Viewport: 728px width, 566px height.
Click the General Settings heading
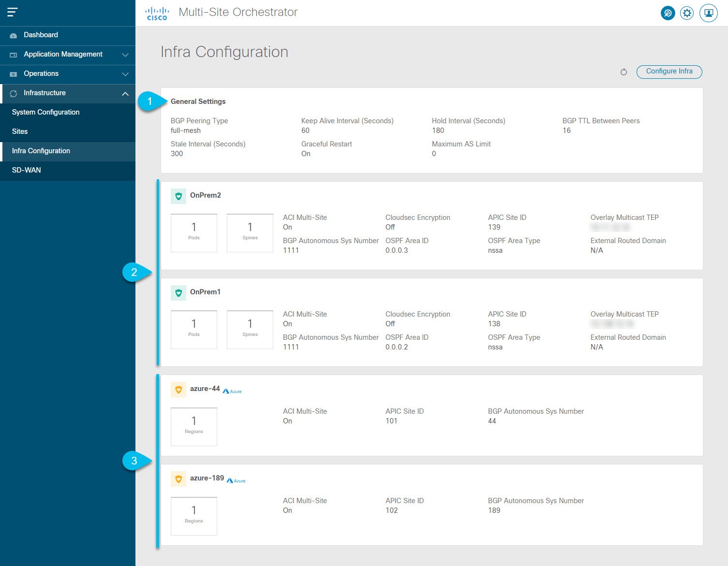pos(198,102)
